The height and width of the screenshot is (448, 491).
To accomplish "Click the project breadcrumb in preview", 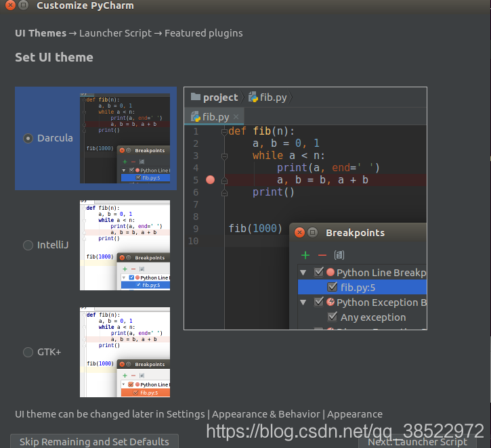I will (221, 97).
